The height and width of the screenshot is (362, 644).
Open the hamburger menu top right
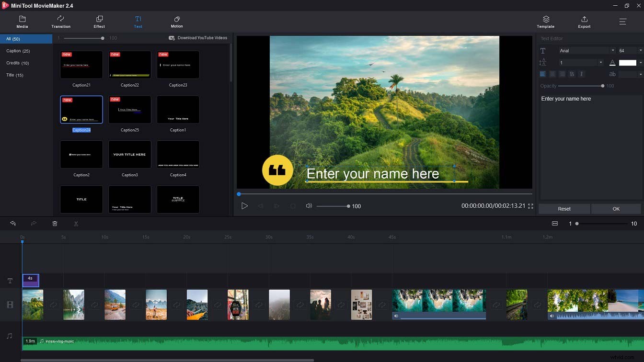(x=623, y=22)
